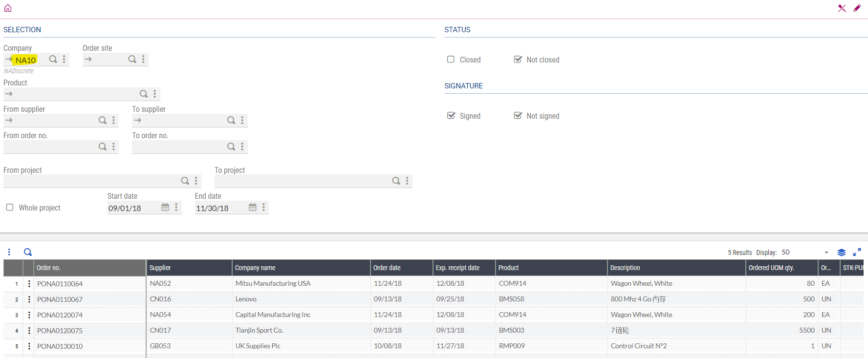Click the results grid search icon

coord(28,252)
